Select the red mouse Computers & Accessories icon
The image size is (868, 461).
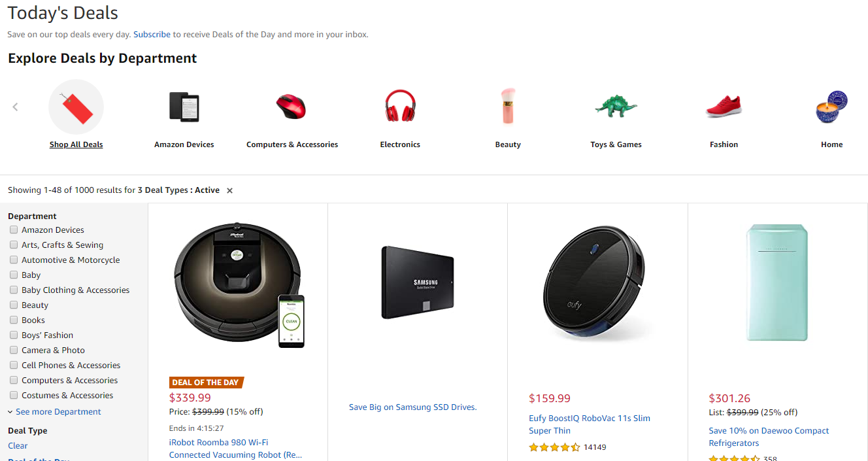point(291,107)
